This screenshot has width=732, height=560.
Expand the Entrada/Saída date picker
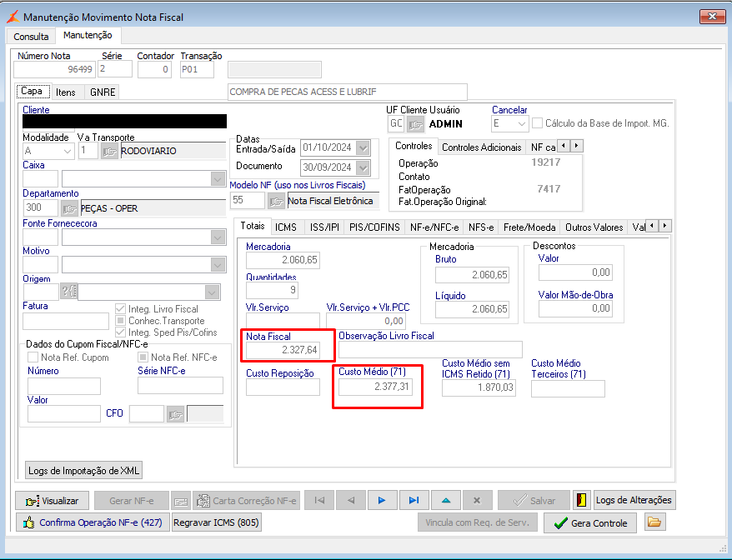pyautogui.click(x=362, y=147)
